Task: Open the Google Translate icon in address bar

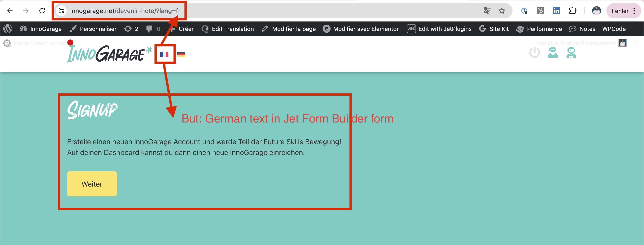Action: [x=487, y=11]
